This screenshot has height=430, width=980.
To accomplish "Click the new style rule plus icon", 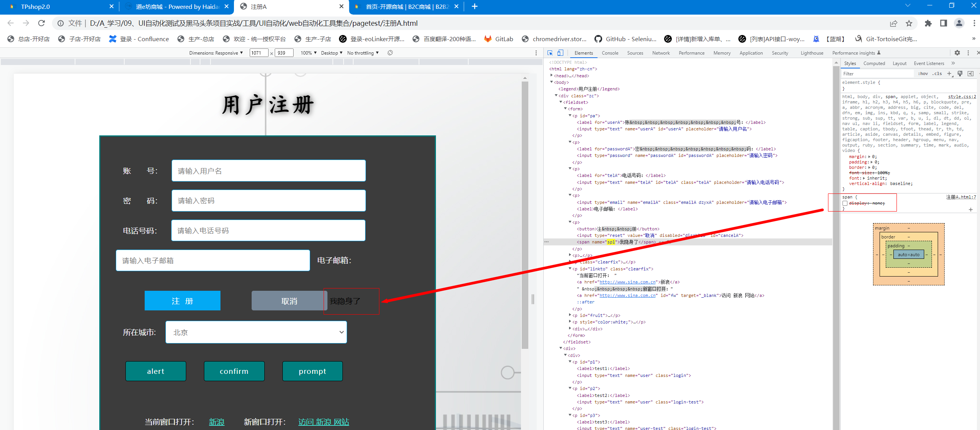I will click(949, 73).
